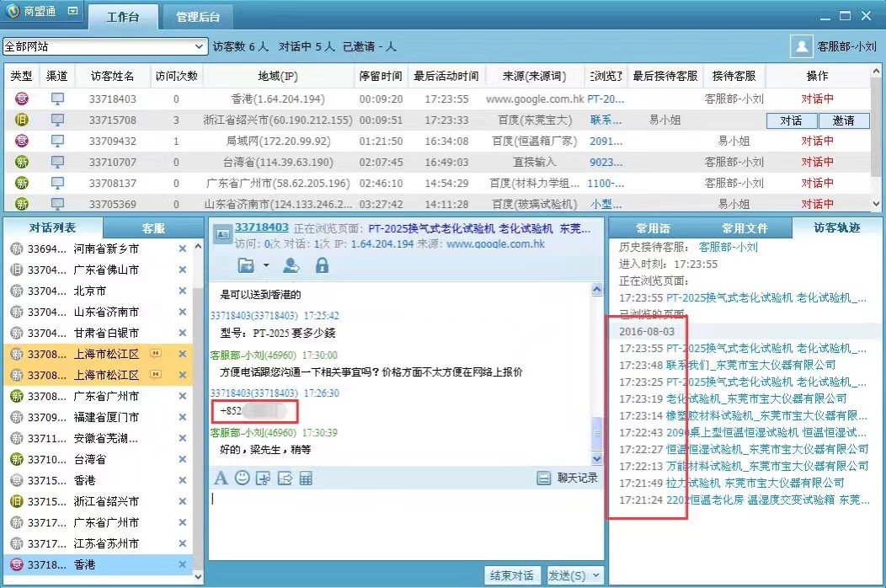Select the 客服 tab in left panel

pyautogui.click(x=153, y=227)
